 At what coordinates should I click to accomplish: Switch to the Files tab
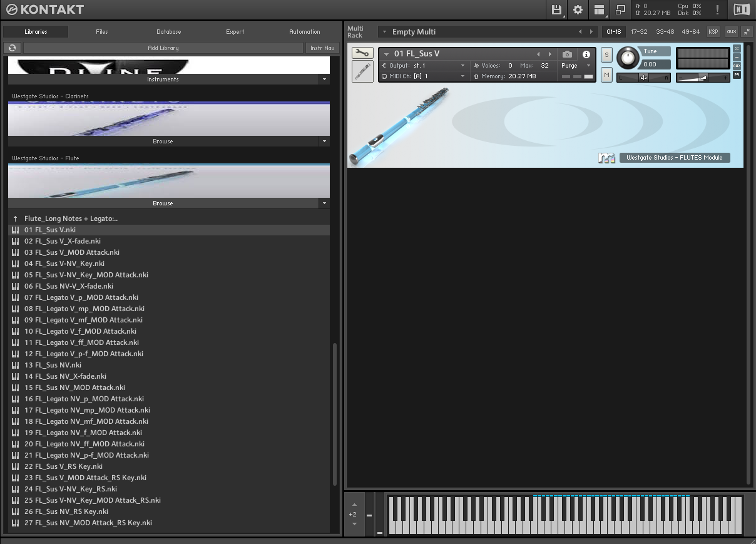pos(102,32)
